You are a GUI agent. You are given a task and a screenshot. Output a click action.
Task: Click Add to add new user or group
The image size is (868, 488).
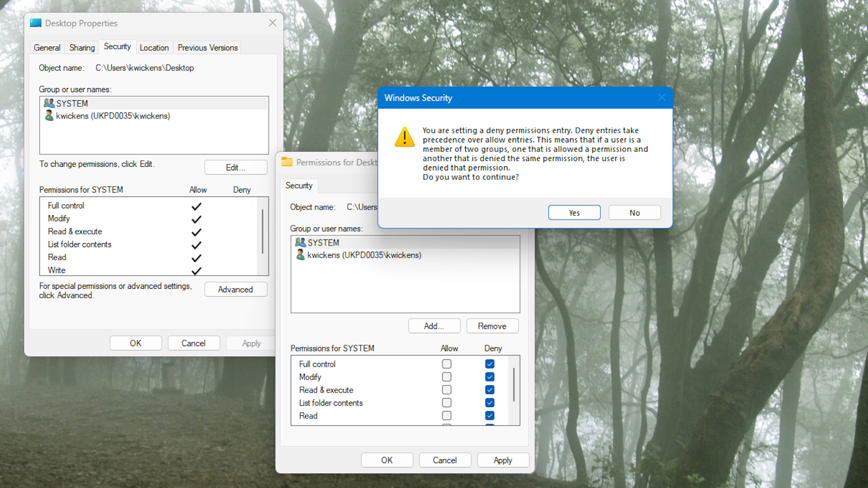click(x=434, y=326)
